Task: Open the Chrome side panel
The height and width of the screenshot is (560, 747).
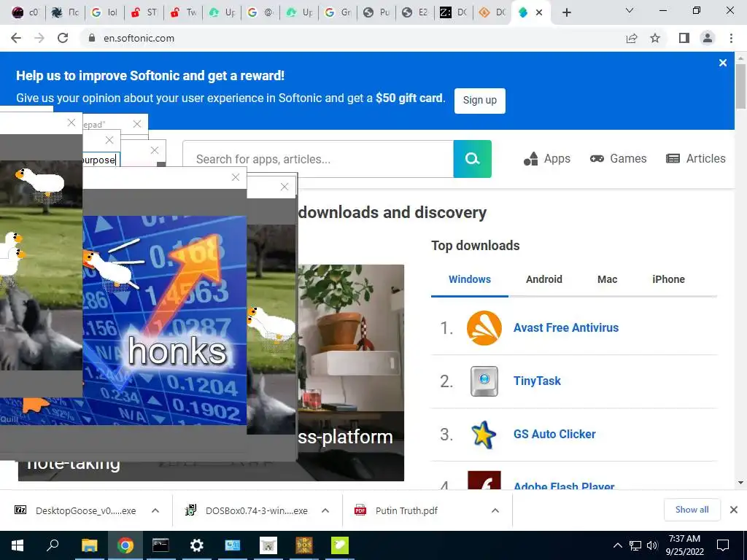Action: (x=684, y=38)
